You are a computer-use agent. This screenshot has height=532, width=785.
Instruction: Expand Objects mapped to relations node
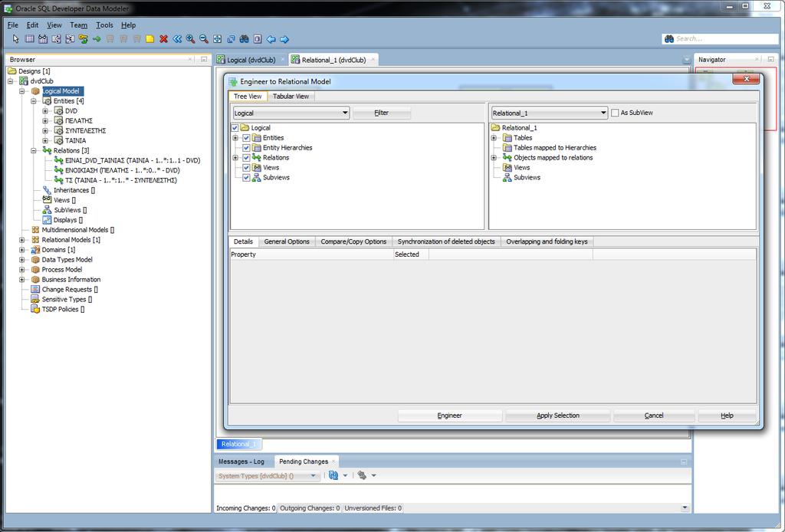(x=494, y=158)
